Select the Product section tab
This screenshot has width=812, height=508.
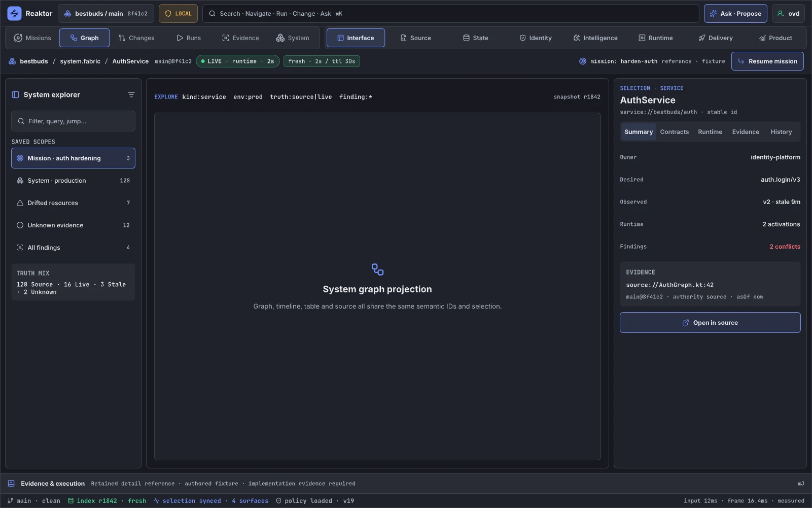pos(775,38)
